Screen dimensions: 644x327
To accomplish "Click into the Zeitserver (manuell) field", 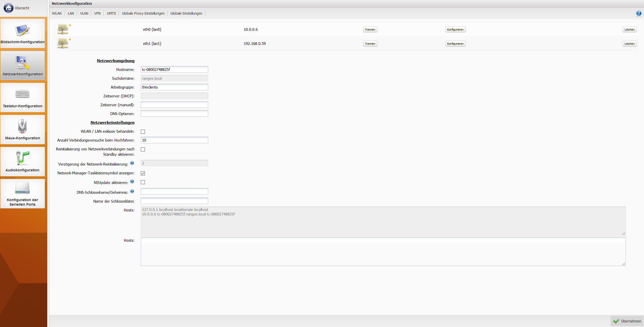I will [174, 105].
